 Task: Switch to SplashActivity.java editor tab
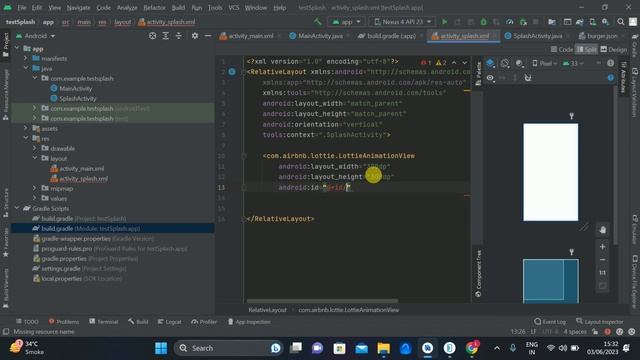coord(537,36)
